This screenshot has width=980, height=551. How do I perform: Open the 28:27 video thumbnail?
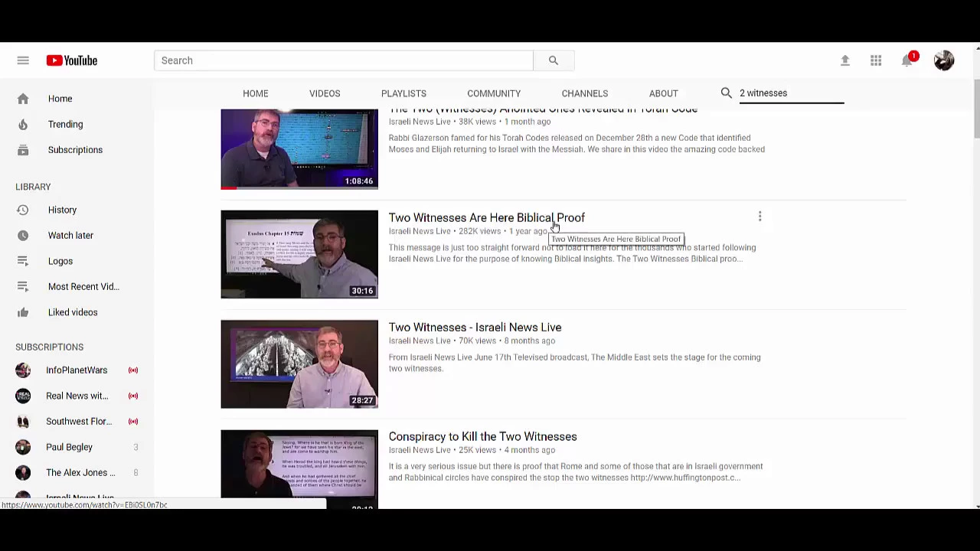[x=299, y=364]
